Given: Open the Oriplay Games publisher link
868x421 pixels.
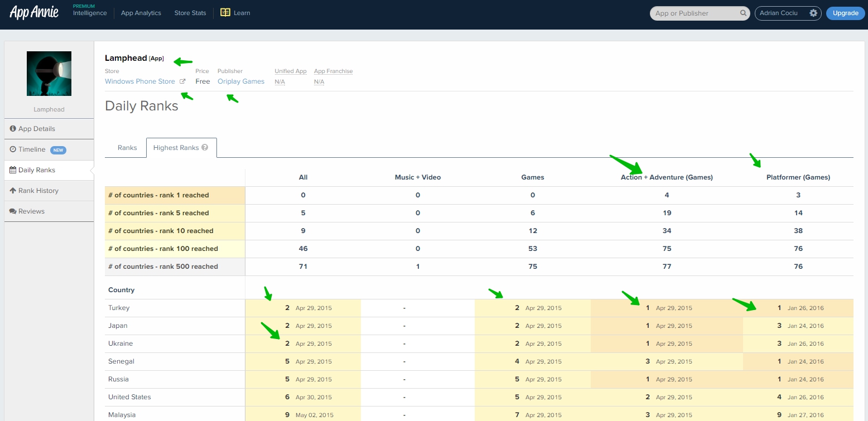Looking at the screenshot, I should [241, 81].
